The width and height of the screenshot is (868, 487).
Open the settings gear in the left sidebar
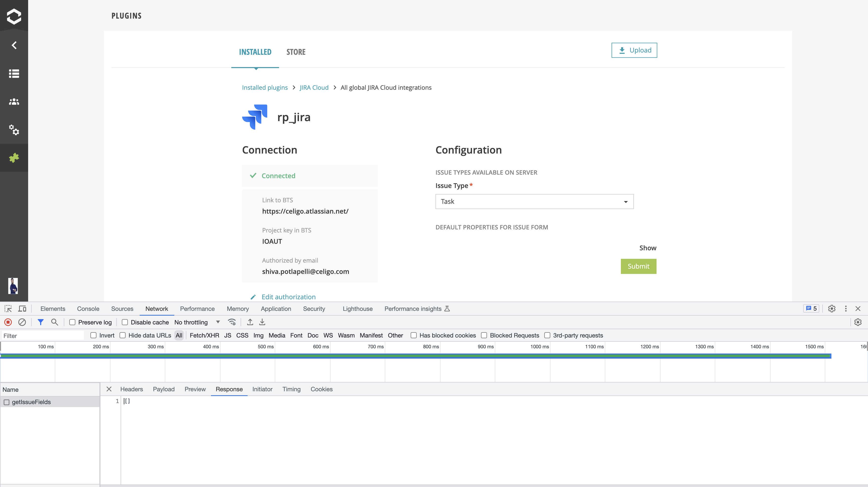14,131
